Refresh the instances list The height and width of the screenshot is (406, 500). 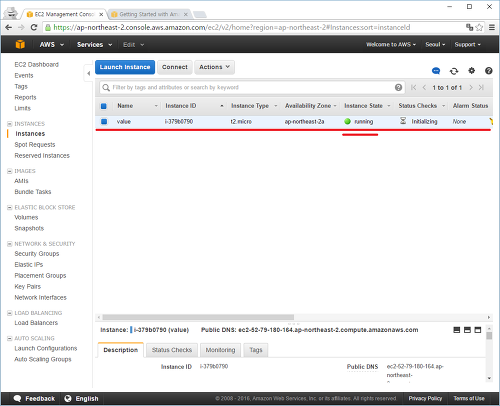coord(454,71)
